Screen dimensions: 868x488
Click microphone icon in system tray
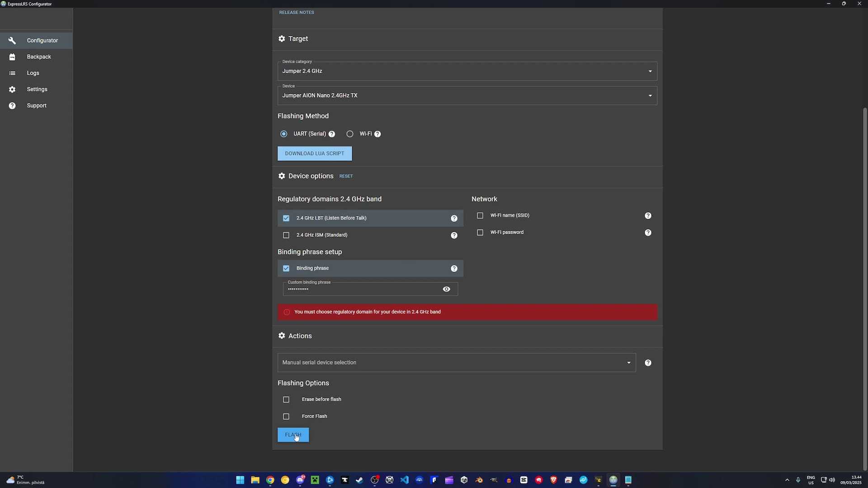798,480
